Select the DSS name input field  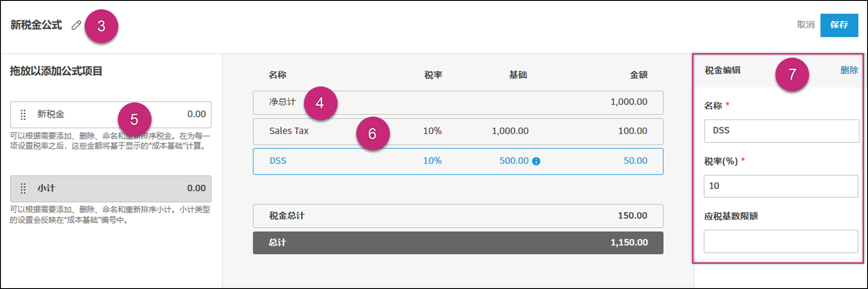[x=781, y=131]
